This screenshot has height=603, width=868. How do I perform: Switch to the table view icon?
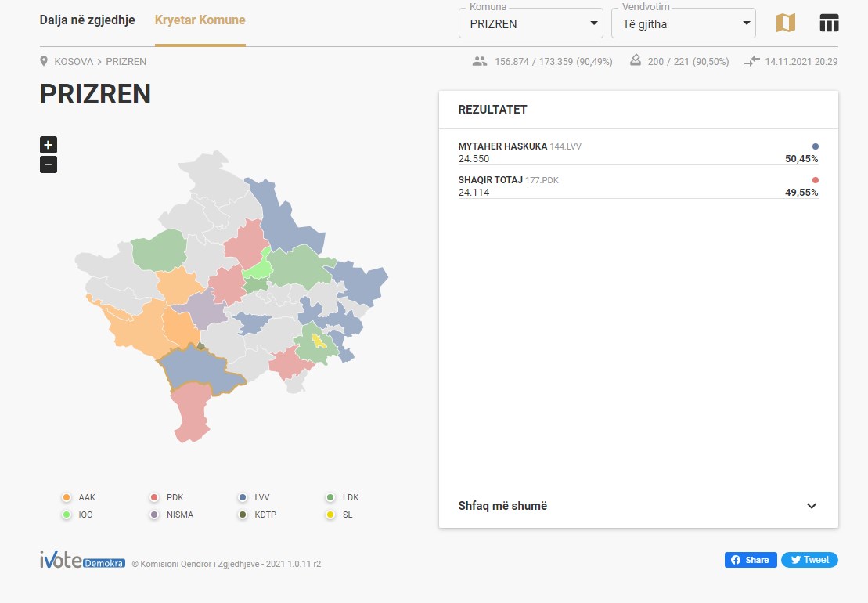coord(829,23)
